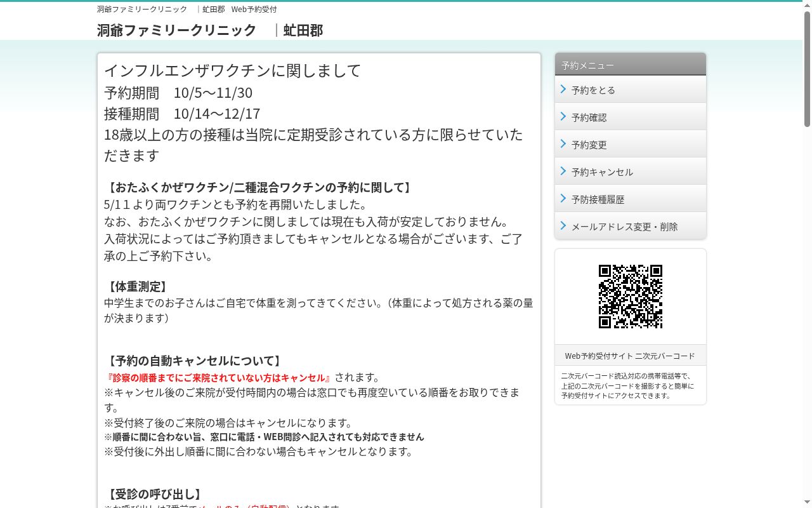Click the chevron icon beside 予約変更

[x=563, y=144]
